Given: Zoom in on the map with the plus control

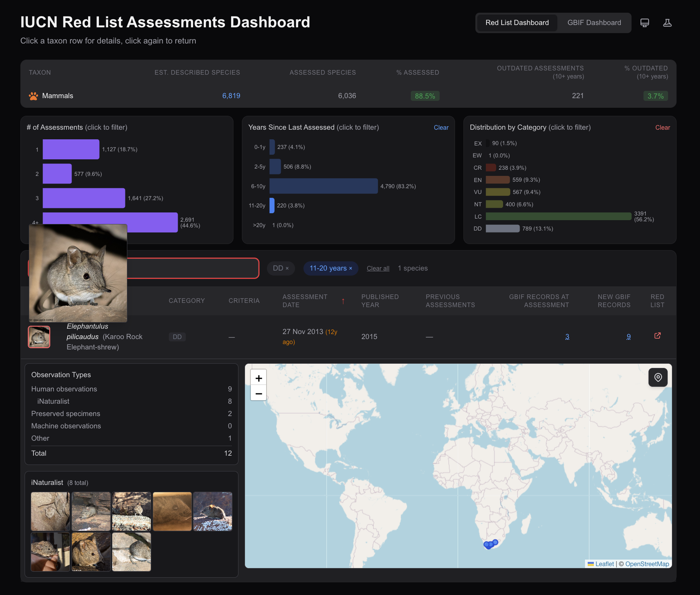Looking at the screenshot, I should coord(258,378).
